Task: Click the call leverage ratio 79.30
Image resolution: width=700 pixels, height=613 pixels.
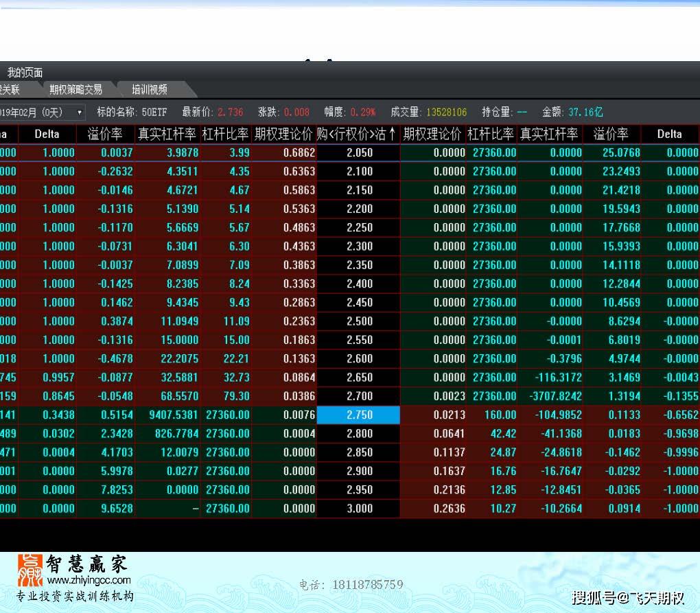Action: pyautogui.click(x=237, y=397)
